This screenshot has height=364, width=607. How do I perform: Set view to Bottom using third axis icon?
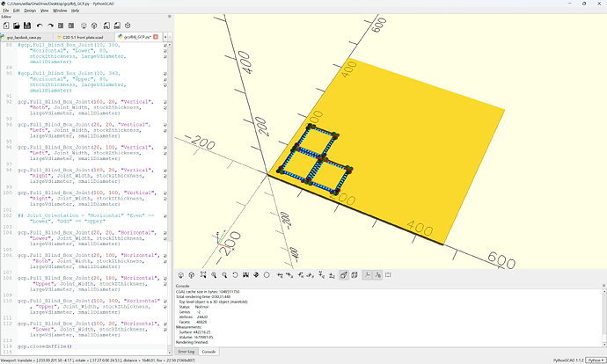coord(300,275)
